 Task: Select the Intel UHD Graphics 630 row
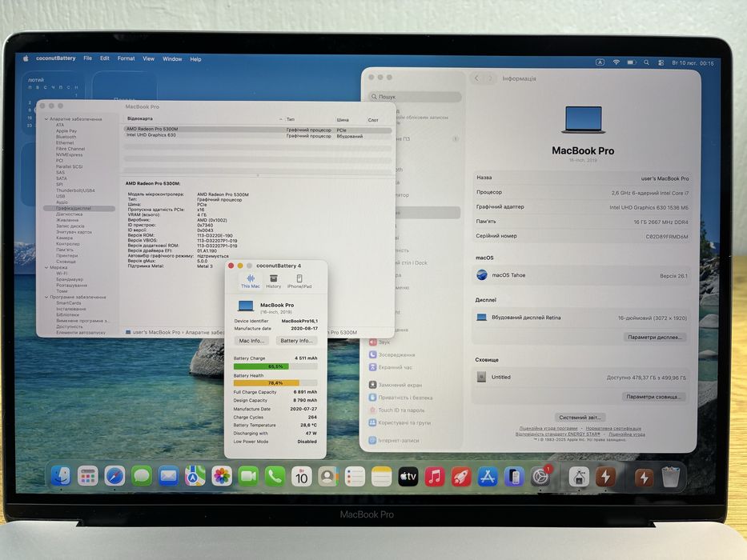click(257, 136)
